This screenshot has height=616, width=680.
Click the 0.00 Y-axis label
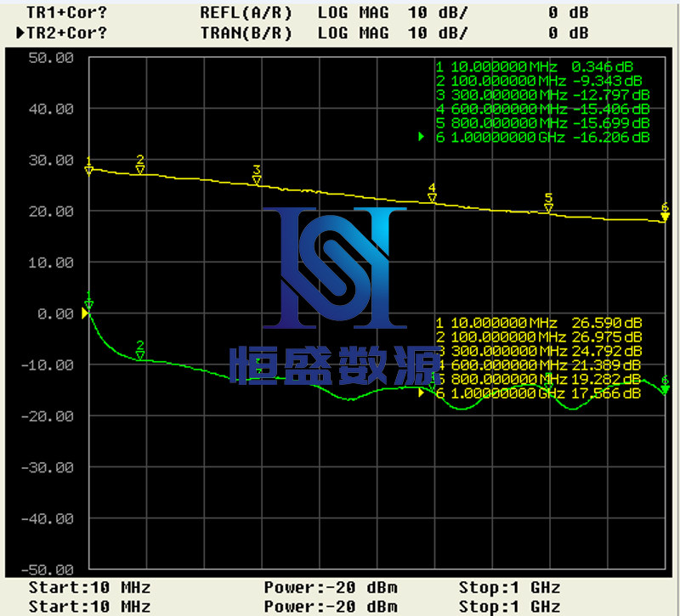tap(55, 314)
